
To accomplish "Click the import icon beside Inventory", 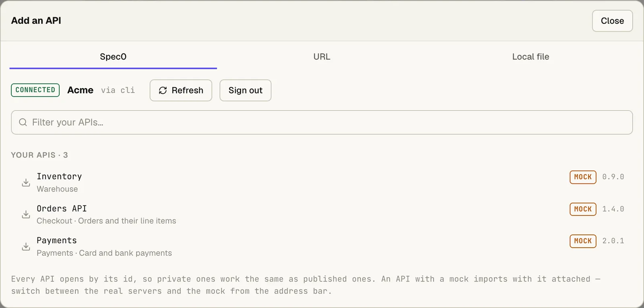I will (26, 183).
